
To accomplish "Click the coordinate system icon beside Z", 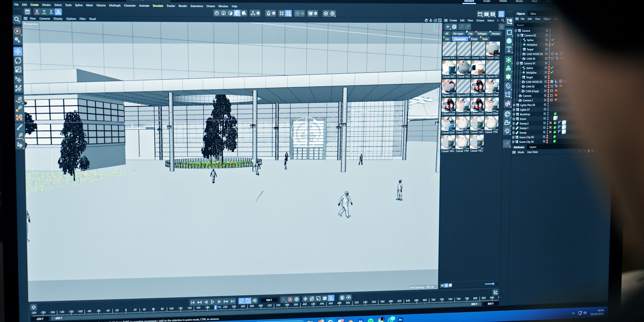I will (x=58, y=12).
